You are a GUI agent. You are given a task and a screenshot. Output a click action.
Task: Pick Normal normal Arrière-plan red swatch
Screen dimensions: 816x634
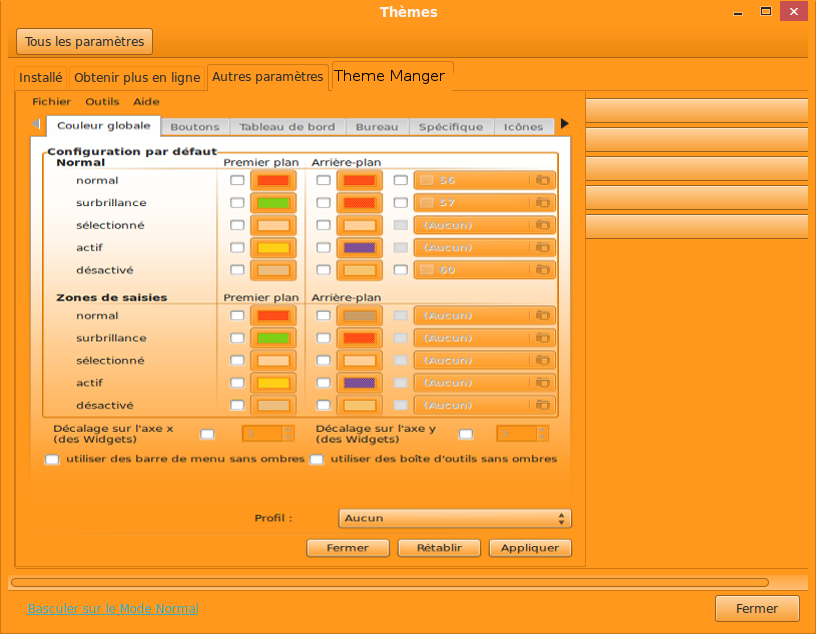(360, 180)
